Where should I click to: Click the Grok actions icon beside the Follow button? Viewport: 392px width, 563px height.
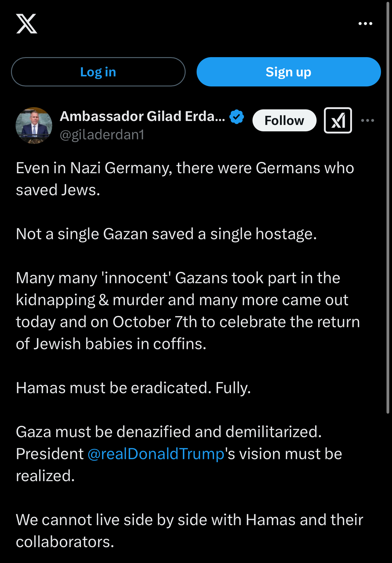(x=338, y=120)
